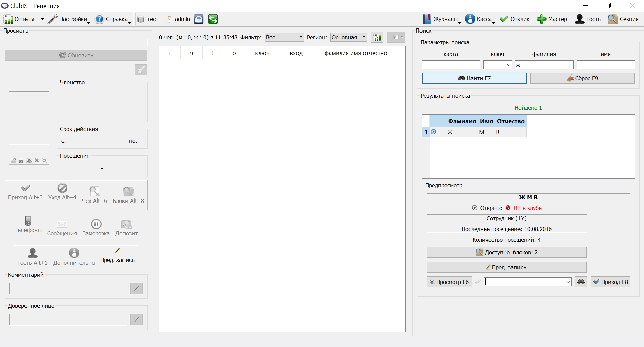Image resolution: width=644 pixels, height=347 pixels.
Task: Click Доступно блоков: 2 button
Action: click(x=506, y=252)
